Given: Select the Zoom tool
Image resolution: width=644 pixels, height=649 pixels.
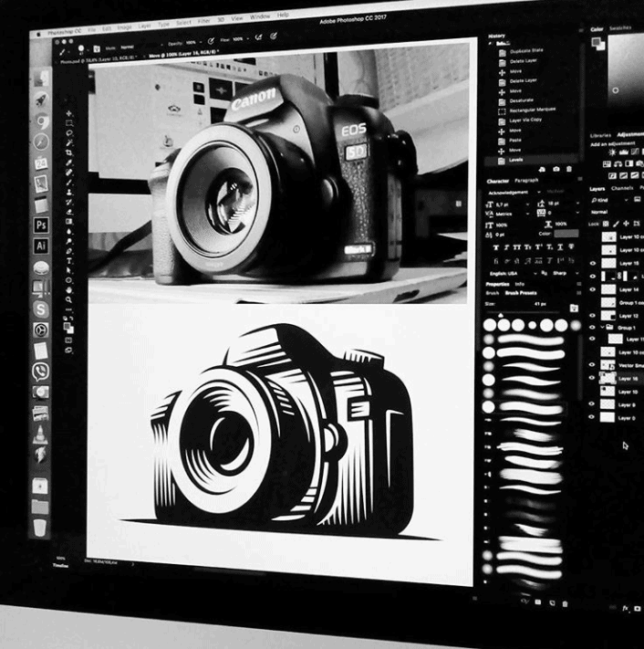Looking at the screenshot, I should coord(69,299).
